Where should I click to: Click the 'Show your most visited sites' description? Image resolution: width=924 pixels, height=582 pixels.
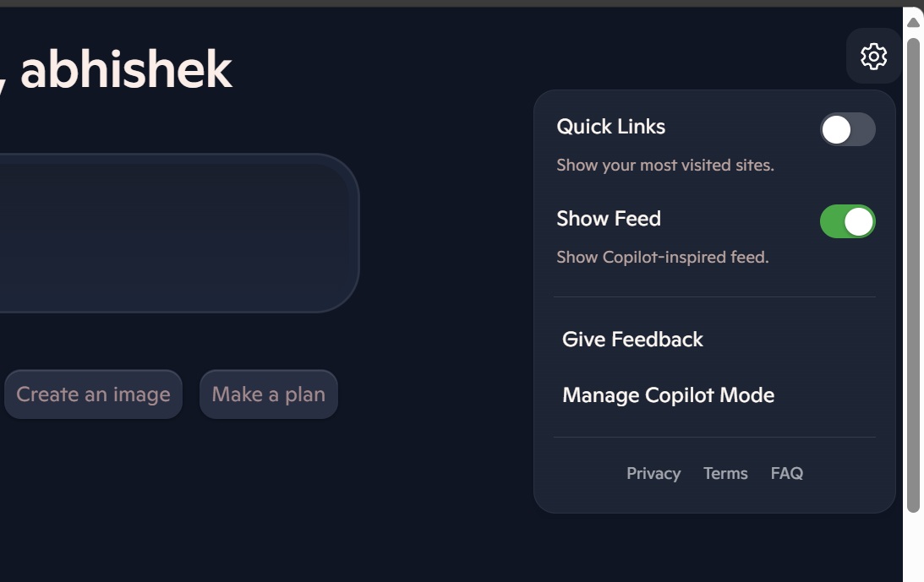[664, 166]
